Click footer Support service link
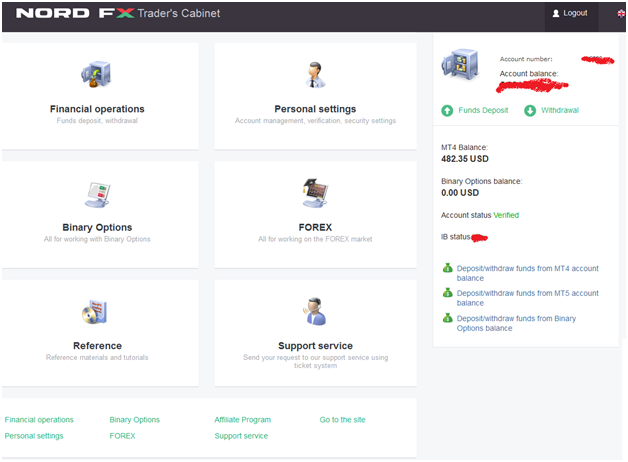Image resolution: width=628 pixels, height=462 pixels. pos(241,436)
